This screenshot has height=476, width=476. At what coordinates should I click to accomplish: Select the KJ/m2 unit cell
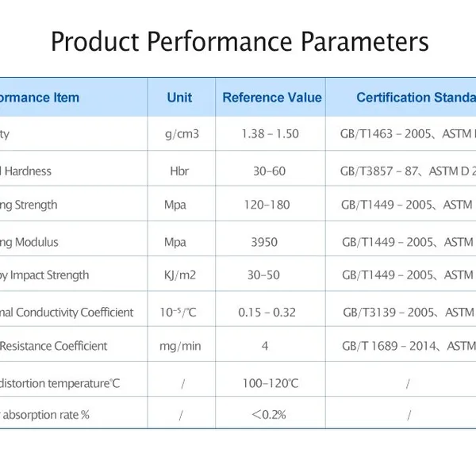(x=180, y=275)
